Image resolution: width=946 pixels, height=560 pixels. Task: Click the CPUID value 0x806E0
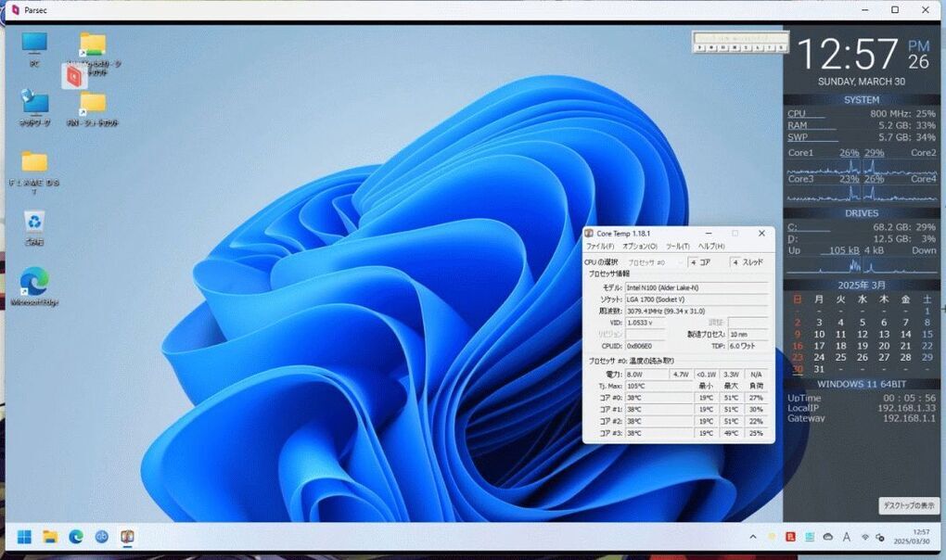pos(645,346)
